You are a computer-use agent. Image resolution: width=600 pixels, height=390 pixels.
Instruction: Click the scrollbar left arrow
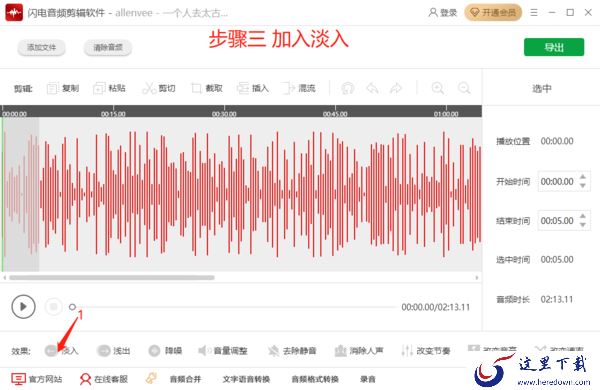pos(5,277)
